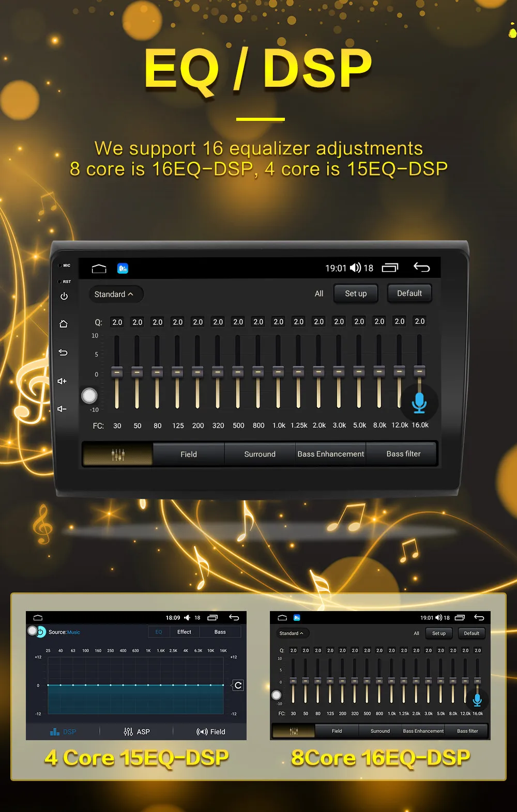The width and height of the screenshot is (517, 812).
Task: Set the Q value above the 125 Hz band
Action: pos(178,322)
